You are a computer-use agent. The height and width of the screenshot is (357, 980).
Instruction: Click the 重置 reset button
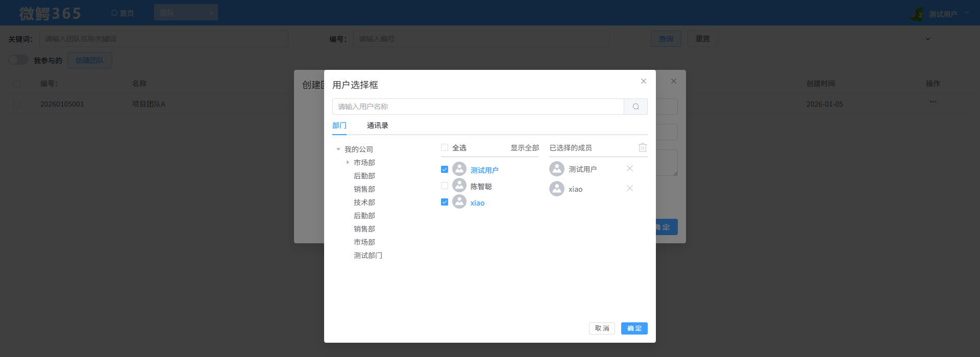703,39
